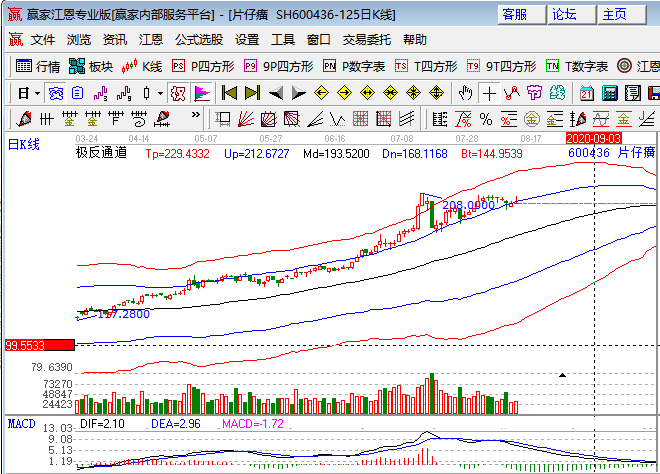Viewport: 660px width, 474px height.
Task: Open the calendar 21 date icon
Action: click(586, 93)
